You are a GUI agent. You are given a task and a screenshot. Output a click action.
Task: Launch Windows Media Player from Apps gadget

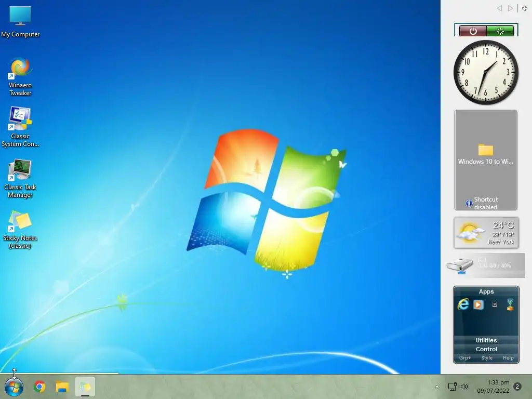pos(478,304)
